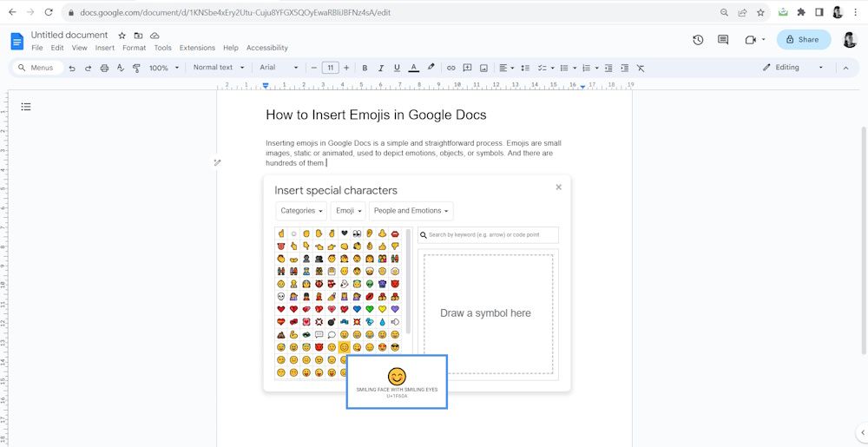This screenshot has height=447, width=868.
Task: Open the text color picker
Action: point(413,68)
